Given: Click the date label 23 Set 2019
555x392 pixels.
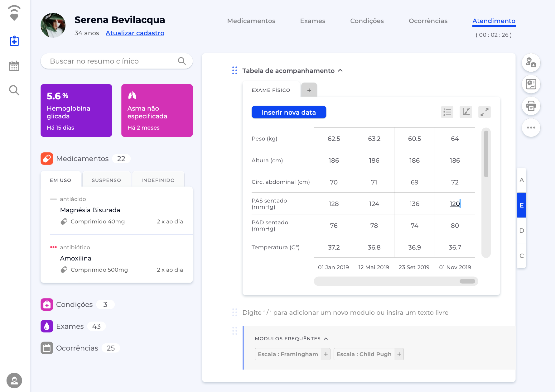Looking at the screenshot, I should point(414,267).
